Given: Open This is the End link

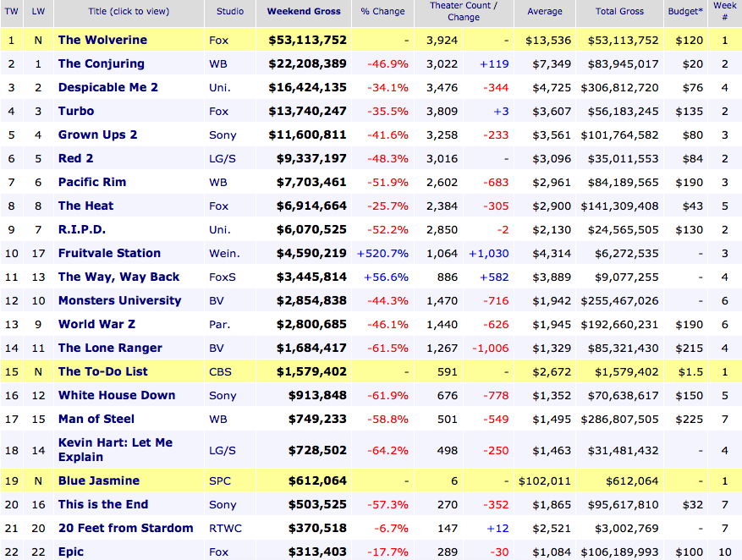Looking at the screenshot, I should pos(103,504).
